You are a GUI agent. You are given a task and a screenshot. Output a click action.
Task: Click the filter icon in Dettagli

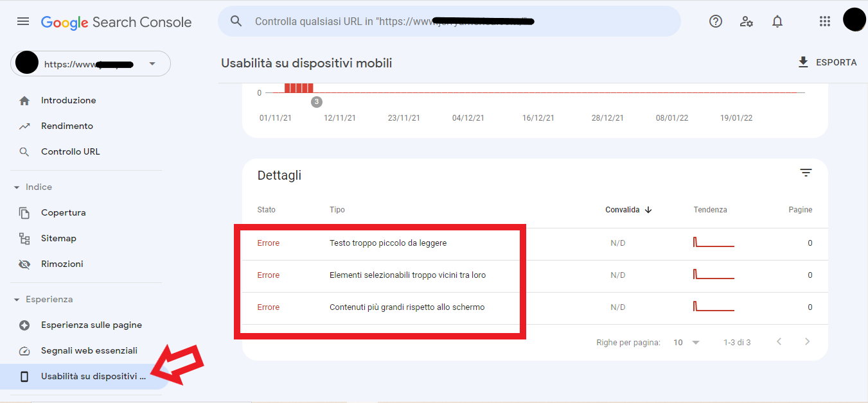click(x=806, y=173)
